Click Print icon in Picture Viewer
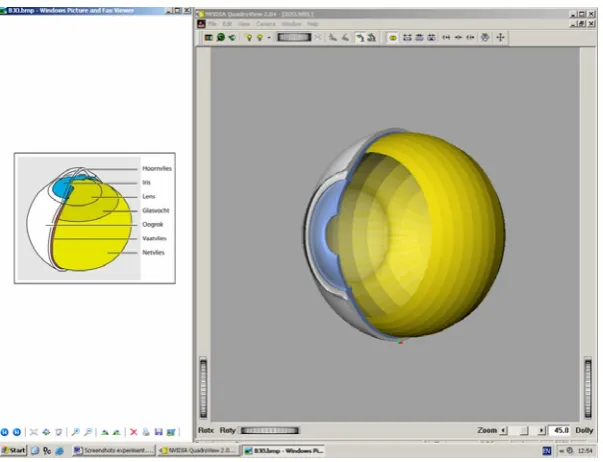This screenshot has height=462, width=603. [x=146, y=432]
